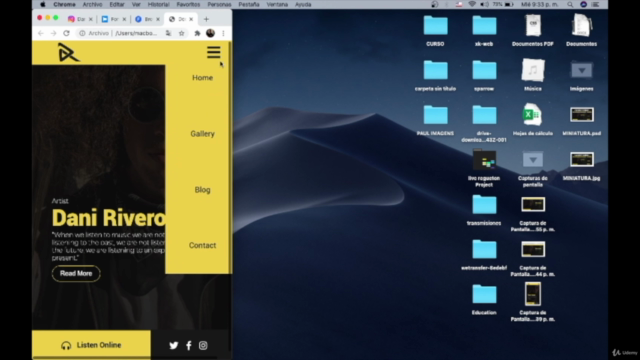The image size is (640, 360).
Task: Go to Gallery in the nav menu
Action: pos(202,134)
